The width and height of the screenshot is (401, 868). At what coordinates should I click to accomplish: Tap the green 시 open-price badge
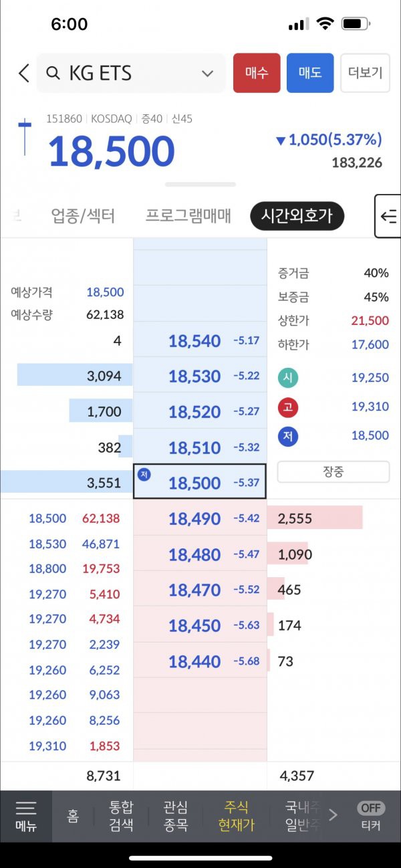(289, 378)
